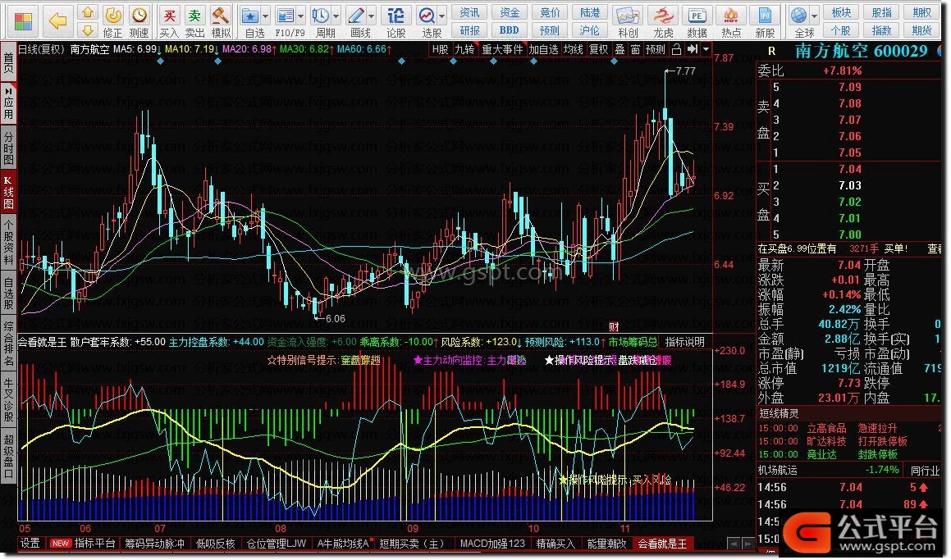951x560 pixels.
Task: Open the 模拟 simulated trading gavel icon
Action: [x=221, y=22]
